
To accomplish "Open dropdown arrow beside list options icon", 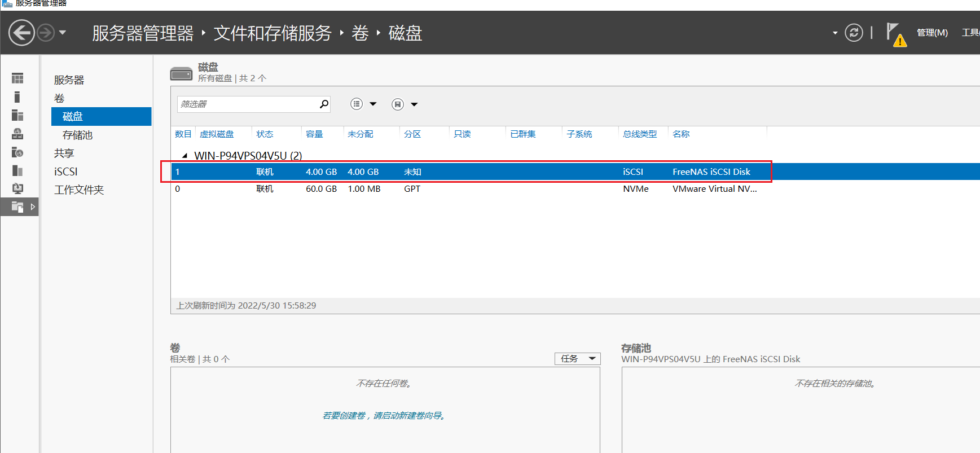I will click(373, 104).
